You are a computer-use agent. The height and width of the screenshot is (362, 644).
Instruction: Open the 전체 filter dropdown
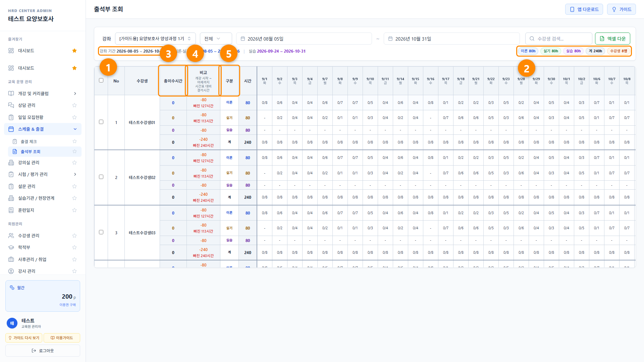(216, 39)
